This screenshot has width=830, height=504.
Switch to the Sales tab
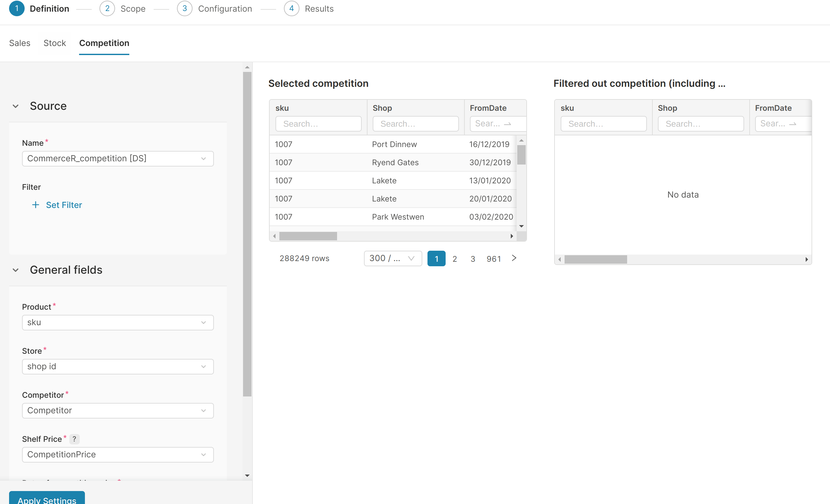[19, 43]
